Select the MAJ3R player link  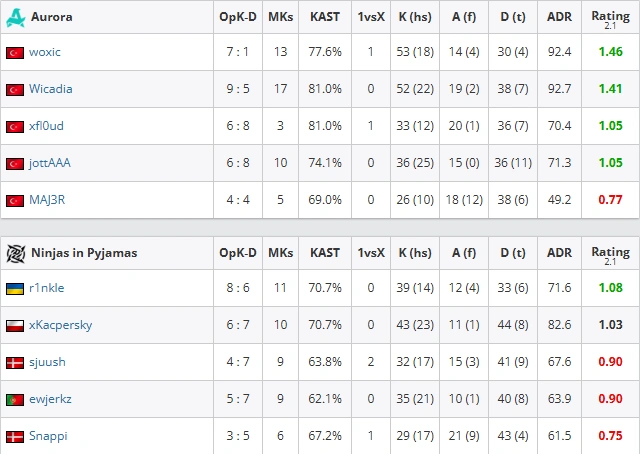click(x=47, y=200)
